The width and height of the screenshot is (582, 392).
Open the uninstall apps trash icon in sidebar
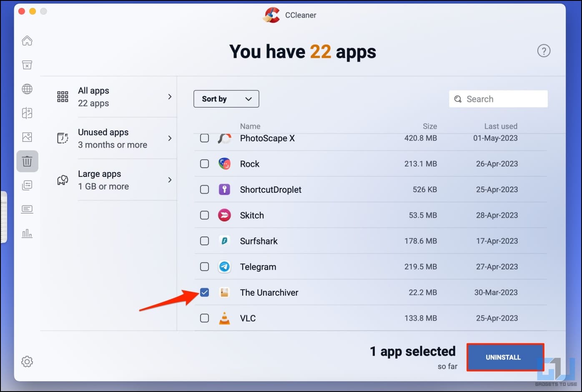[x=27, y=161]
